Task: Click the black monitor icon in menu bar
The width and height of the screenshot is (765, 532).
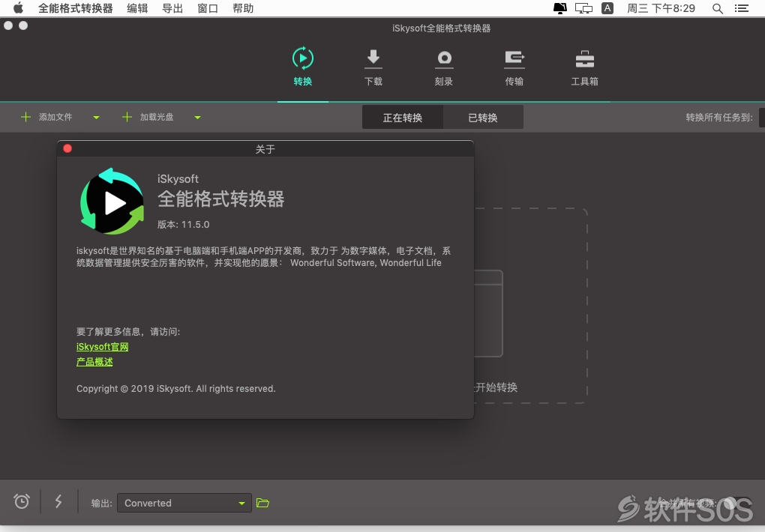Action: point(560,8)
